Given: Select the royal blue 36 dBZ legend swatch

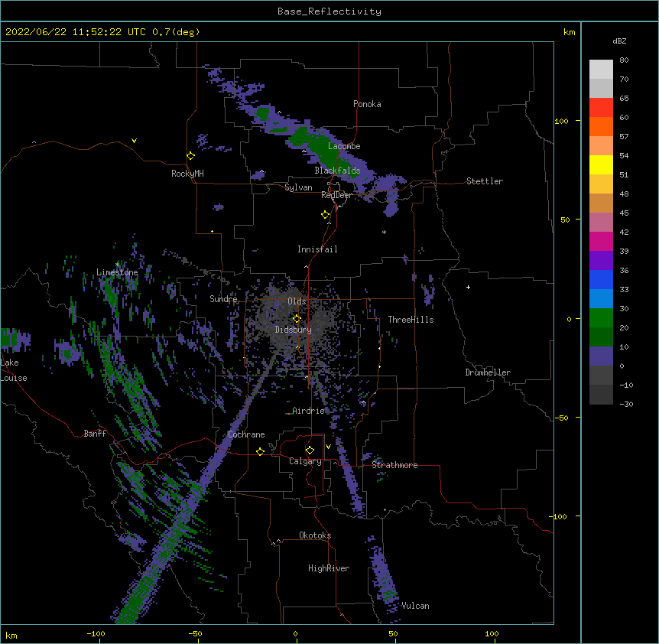Looking at the screenshot, I should click(601, 279).
